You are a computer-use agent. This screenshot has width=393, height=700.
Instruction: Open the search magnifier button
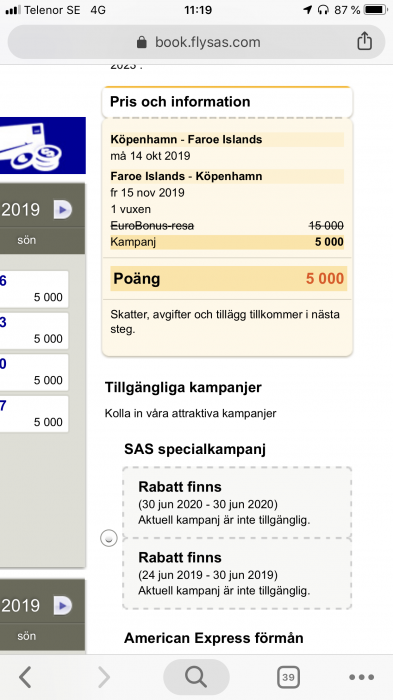coord(196,677)
